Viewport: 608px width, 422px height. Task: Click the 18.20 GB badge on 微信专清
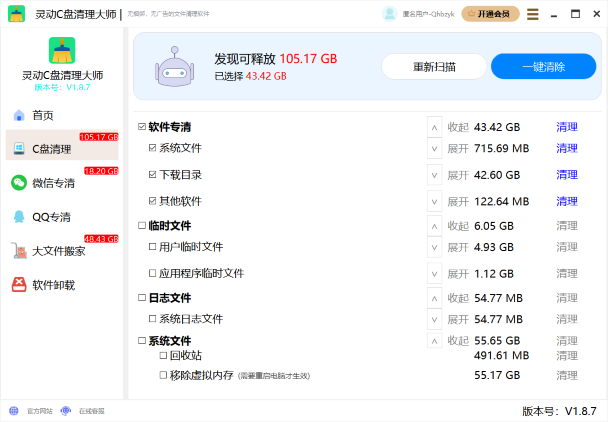101,171
